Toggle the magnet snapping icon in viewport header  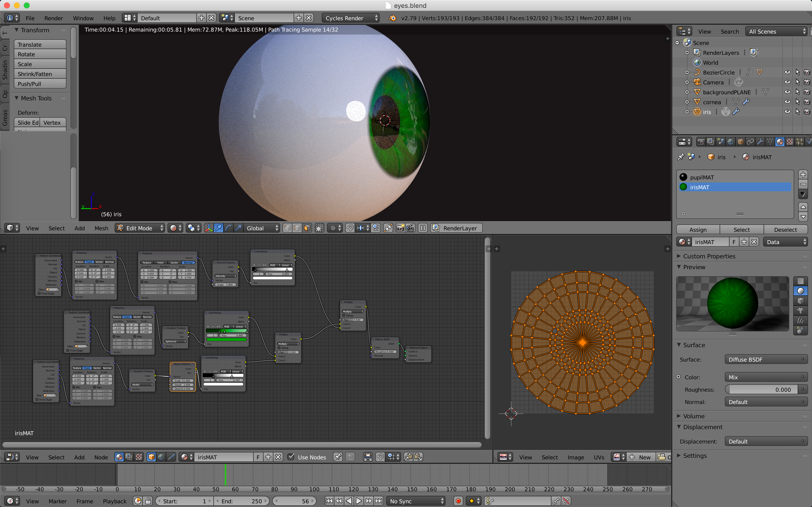tap(350, 228)
